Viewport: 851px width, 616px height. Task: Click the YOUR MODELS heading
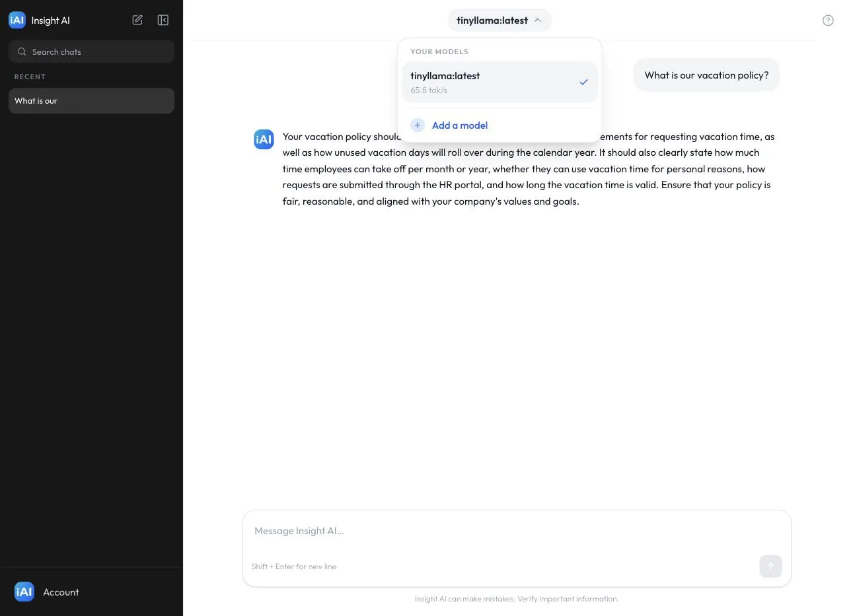click(439, 51)
